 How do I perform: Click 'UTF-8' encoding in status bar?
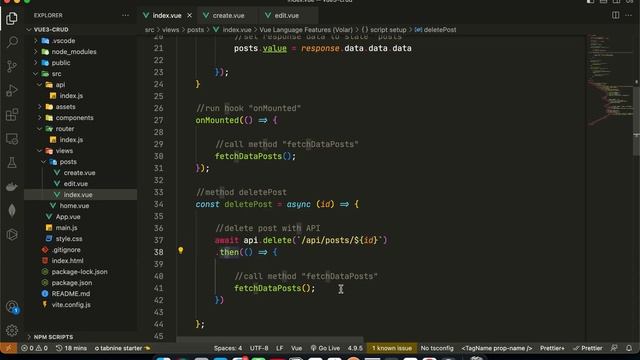coord(259,348)
